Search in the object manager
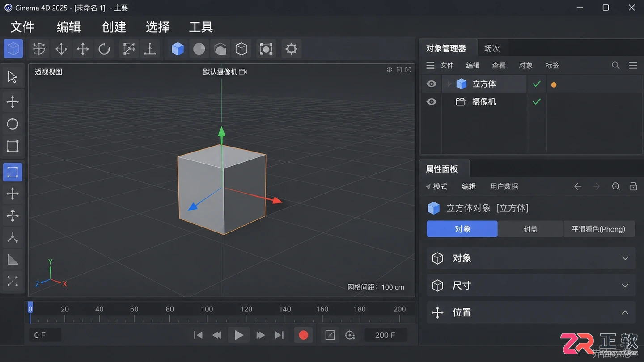Viewport: 644px width, 362px height. pyautogui.click(x=616, y=65)
